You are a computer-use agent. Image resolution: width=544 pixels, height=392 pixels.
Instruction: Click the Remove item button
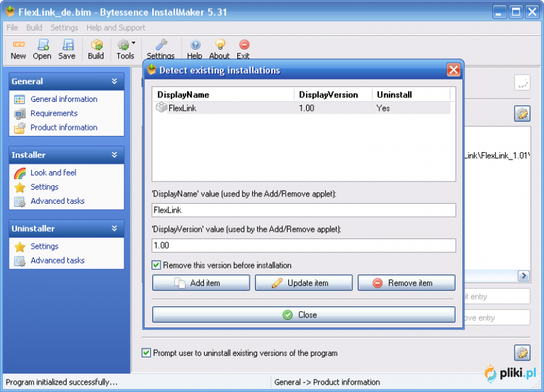coord(407,283)
